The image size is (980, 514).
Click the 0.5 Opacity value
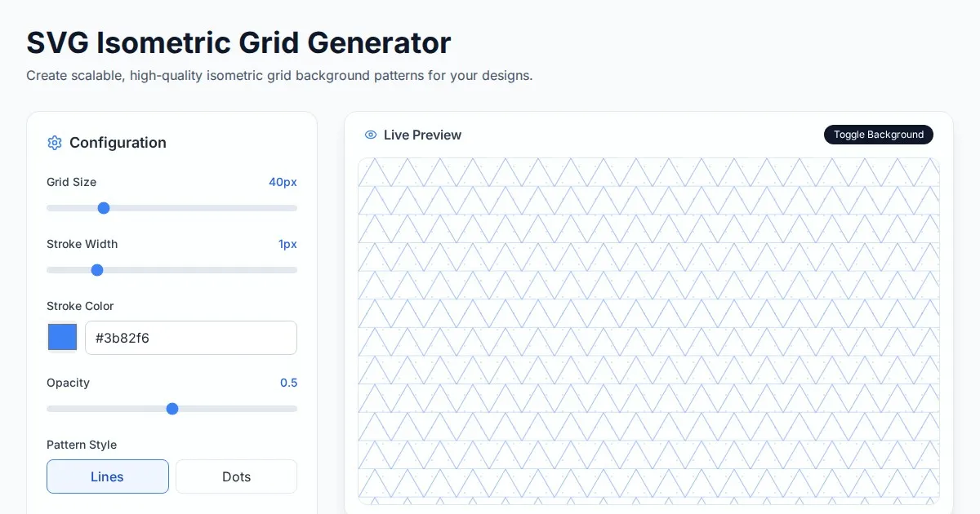[x=288, y=383]
